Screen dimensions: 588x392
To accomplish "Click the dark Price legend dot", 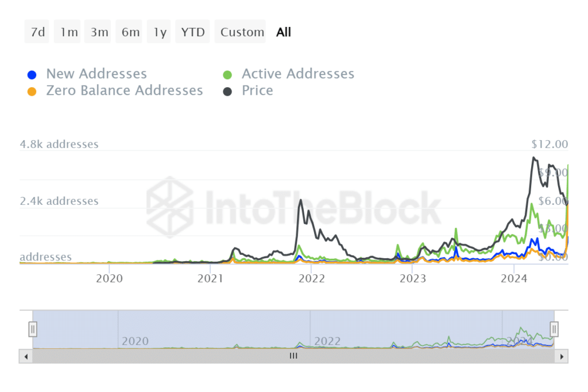I will [228, 91].
